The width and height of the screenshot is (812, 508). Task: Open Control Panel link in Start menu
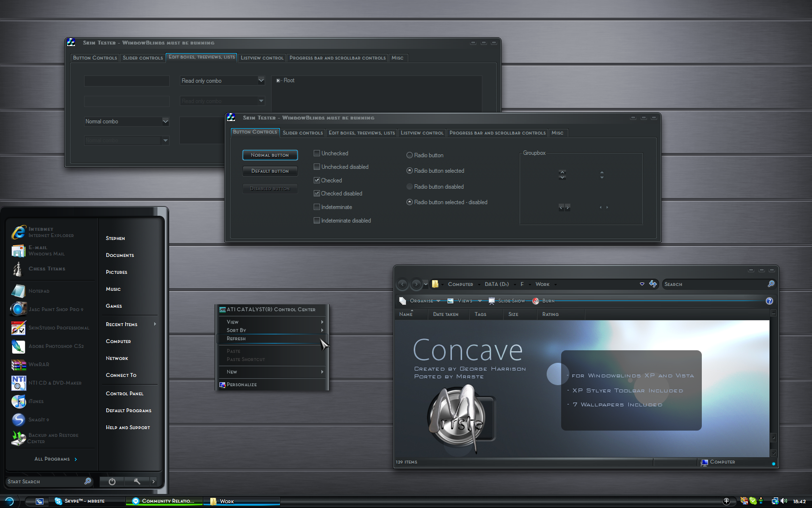125,394
